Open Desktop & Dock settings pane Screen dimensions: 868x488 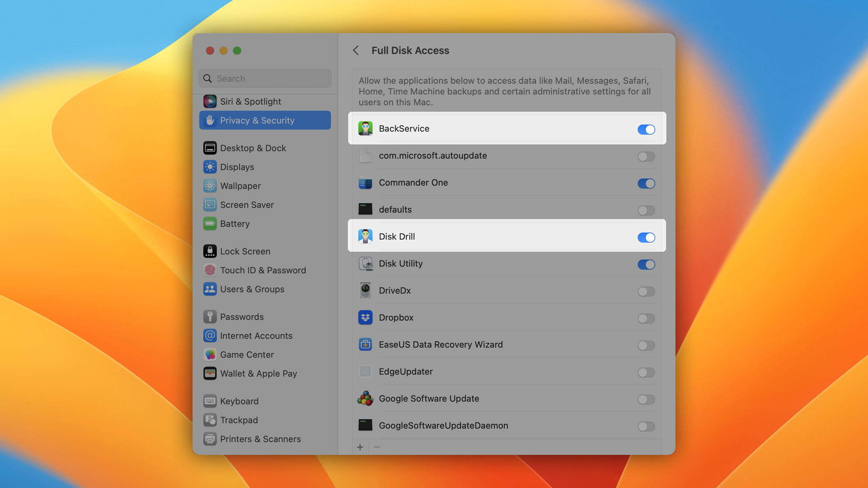pos(265,148)
